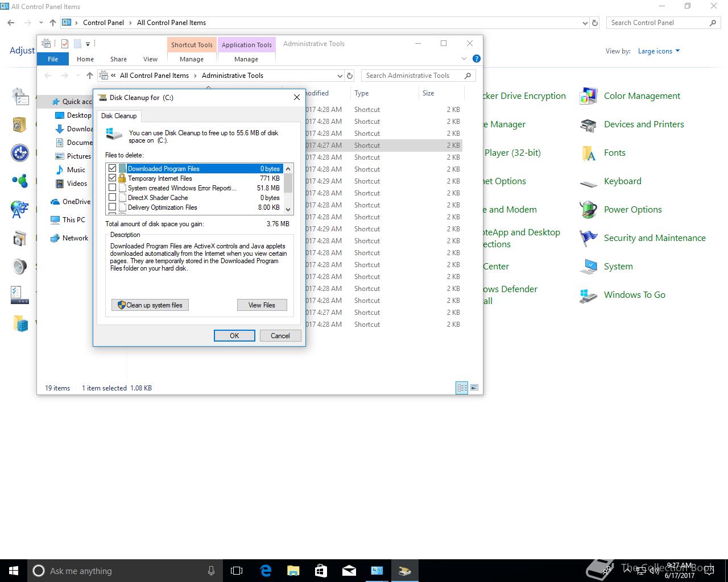Select the Disk Cleanup tab
Viewport: 728px width, 582px height.
coord(119,116)
